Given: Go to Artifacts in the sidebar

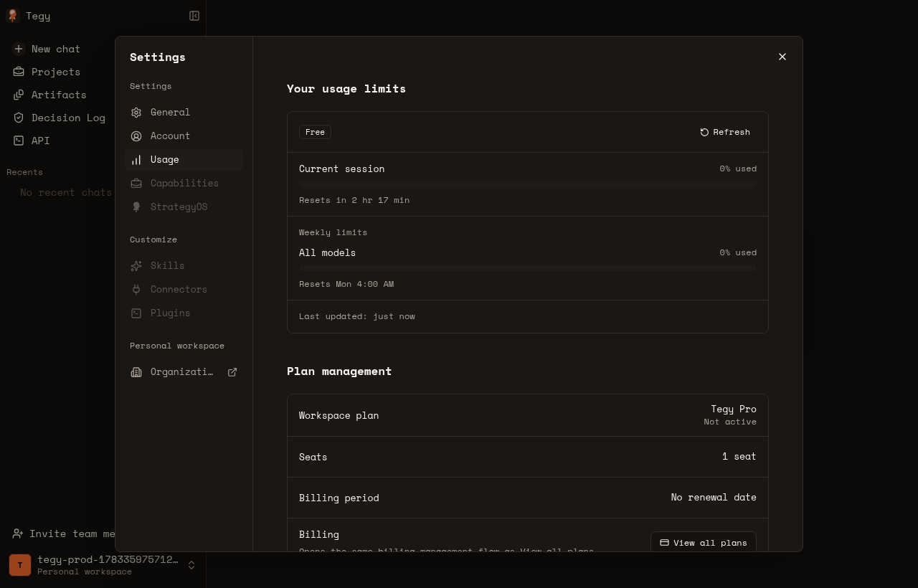Looking at the screenshot, I should pos(59,95).
